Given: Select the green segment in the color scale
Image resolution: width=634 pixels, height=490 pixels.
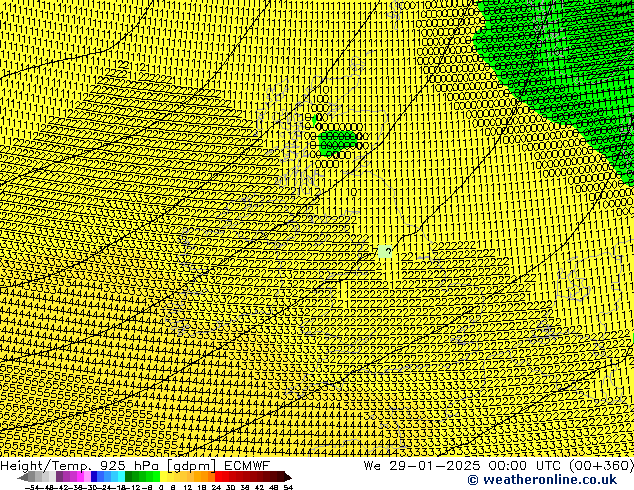Looking at the screenshot, I should point(142,477).
